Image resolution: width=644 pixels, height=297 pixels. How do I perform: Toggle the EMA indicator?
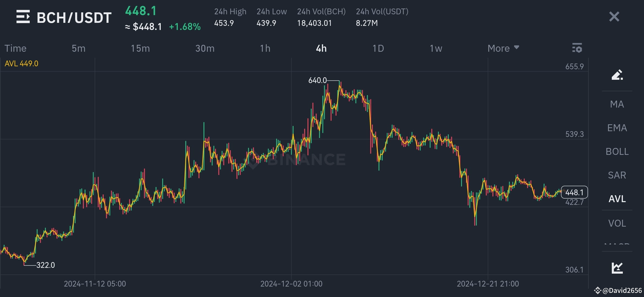click(617, 128)
